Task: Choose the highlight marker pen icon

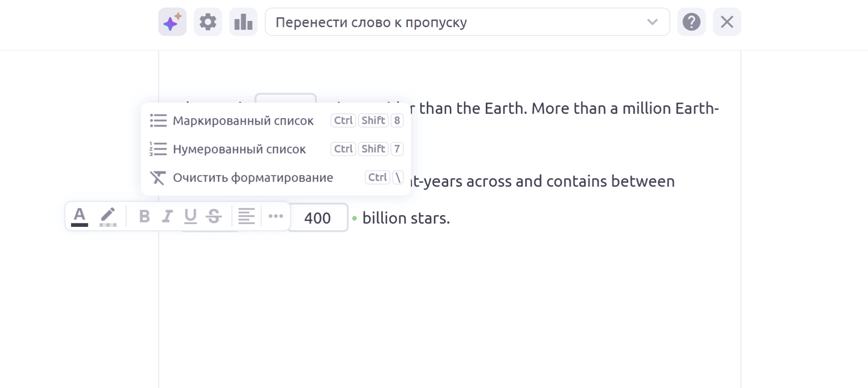Action: click(108, 217)
